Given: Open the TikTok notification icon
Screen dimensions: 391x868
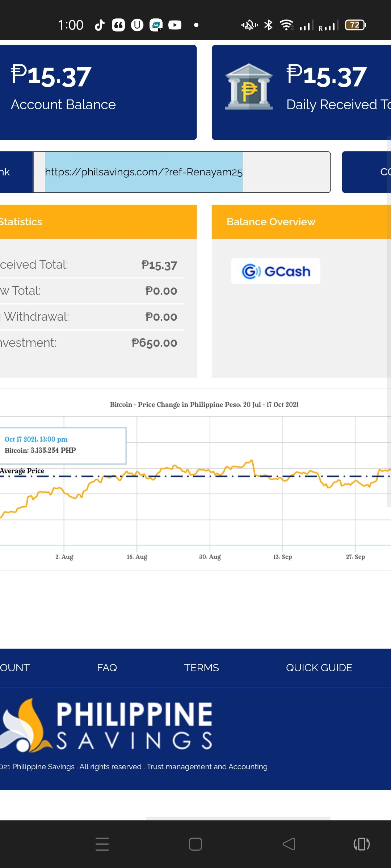Looking at the screenshot, I should 100,25.
